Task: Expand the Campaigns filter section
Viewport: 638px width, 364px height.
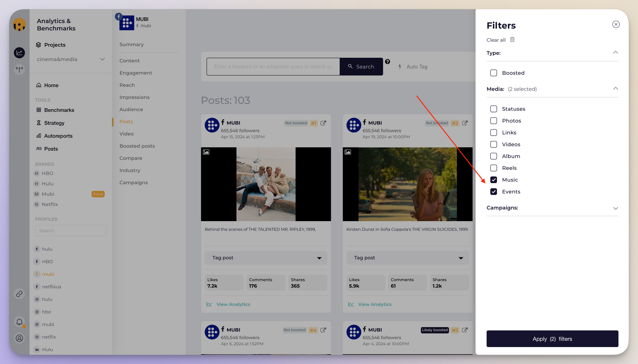Action: point(615,208)
